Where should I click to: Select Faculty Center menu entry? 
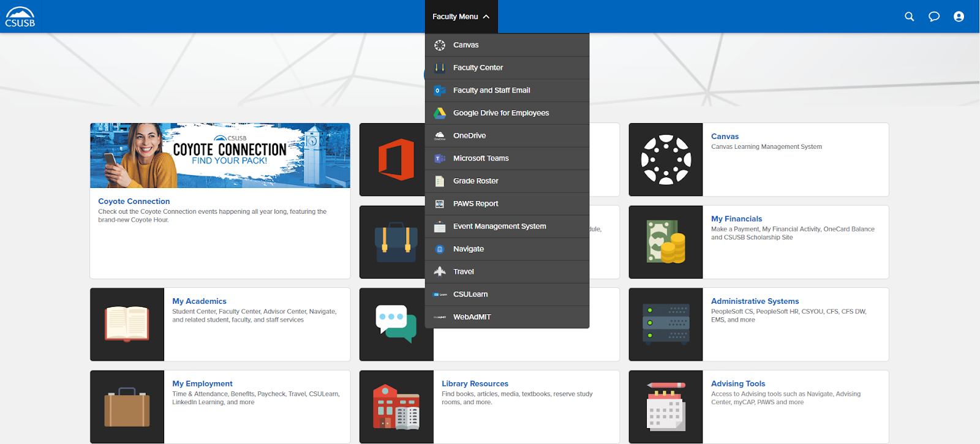click(x=507, y=68)
